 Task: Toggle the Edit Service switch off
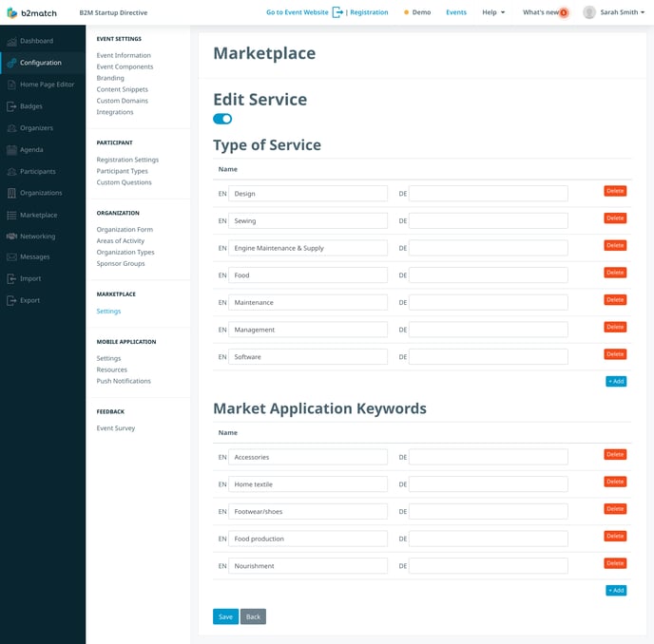(222, 119)
